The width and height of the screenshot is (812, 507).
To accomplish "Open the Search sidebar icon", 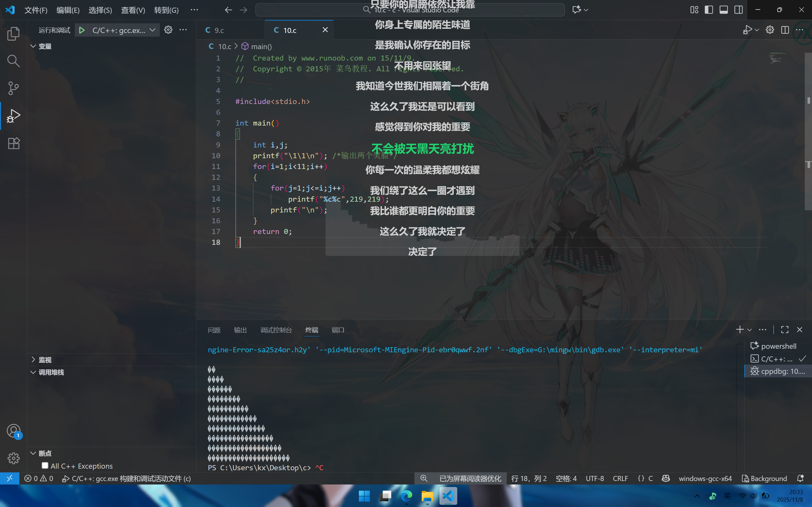I will click(13, 61).
